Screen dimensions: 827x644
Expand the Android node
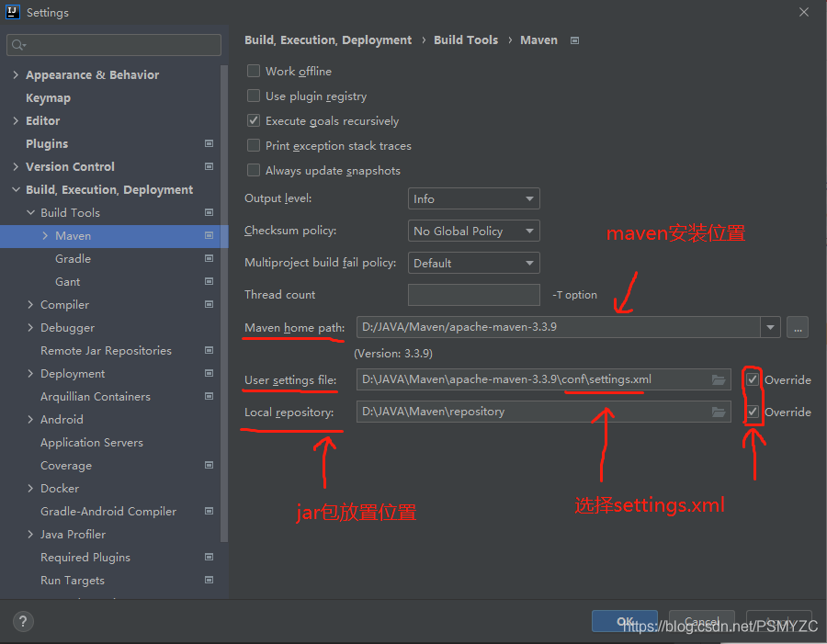(x=30, y=419)
